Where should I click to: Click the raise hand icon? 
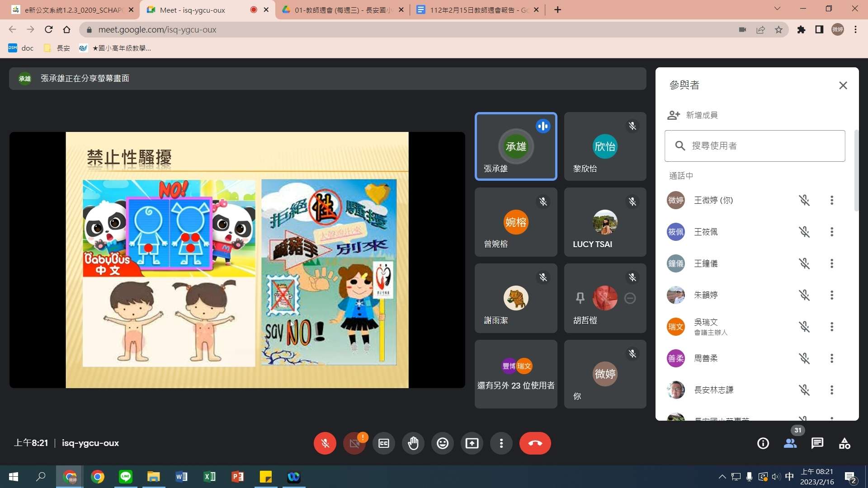pyautogui.click(x=413, y=443)
